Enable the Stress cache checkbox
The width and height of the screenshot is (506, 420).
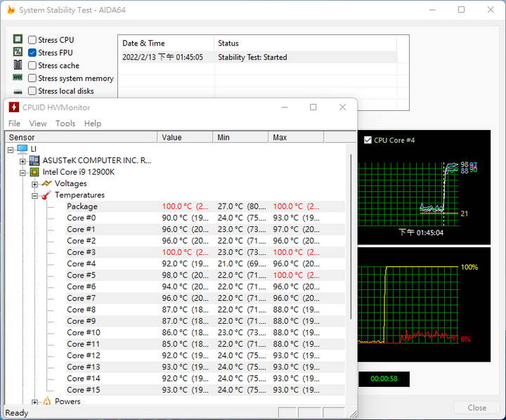[x=32, y=65]
